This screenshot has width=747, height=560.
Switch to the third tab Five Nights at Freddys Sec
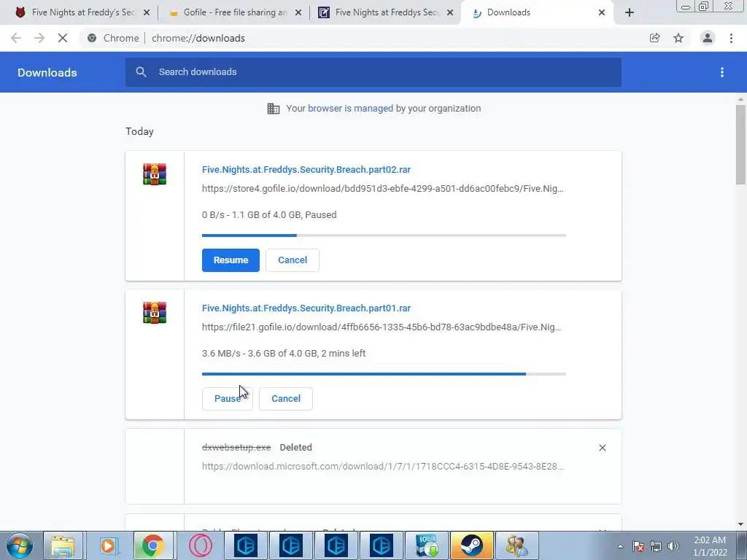tap(385, 12)
